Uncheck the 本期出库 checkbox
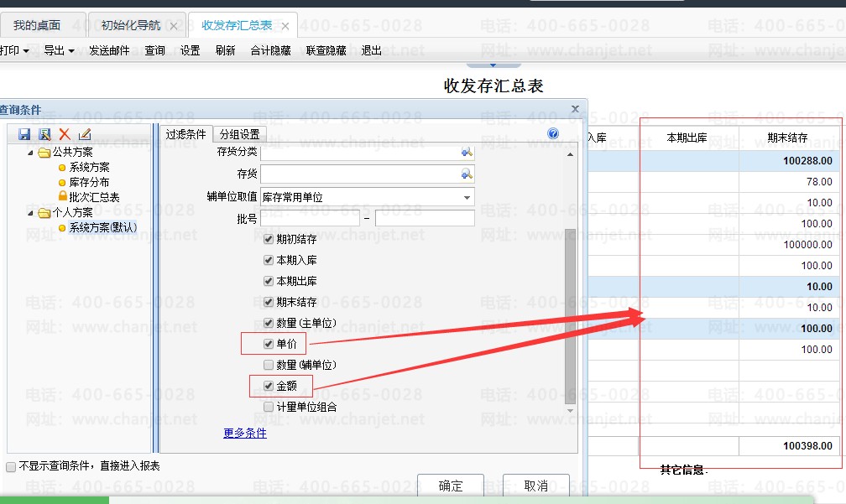This screenshot has height=504, width=846. (269, 281)
